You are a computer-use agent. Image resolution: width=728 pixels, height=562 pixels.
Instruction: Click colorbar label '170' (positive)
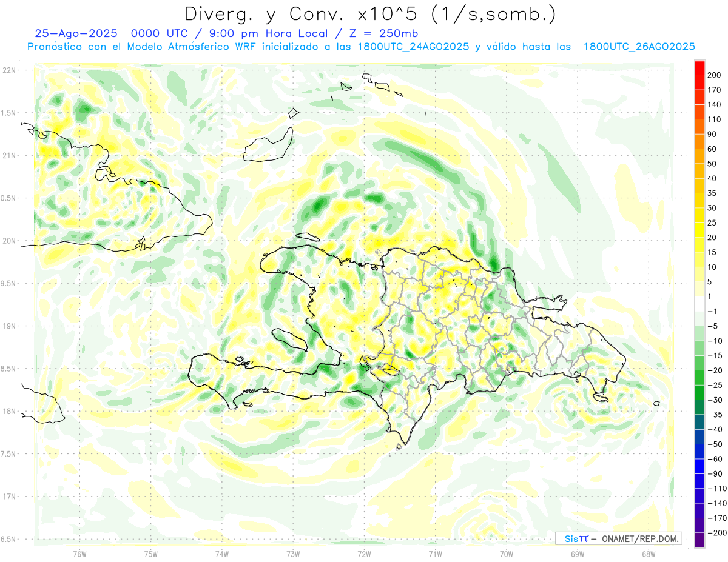[x=715, y=90]
